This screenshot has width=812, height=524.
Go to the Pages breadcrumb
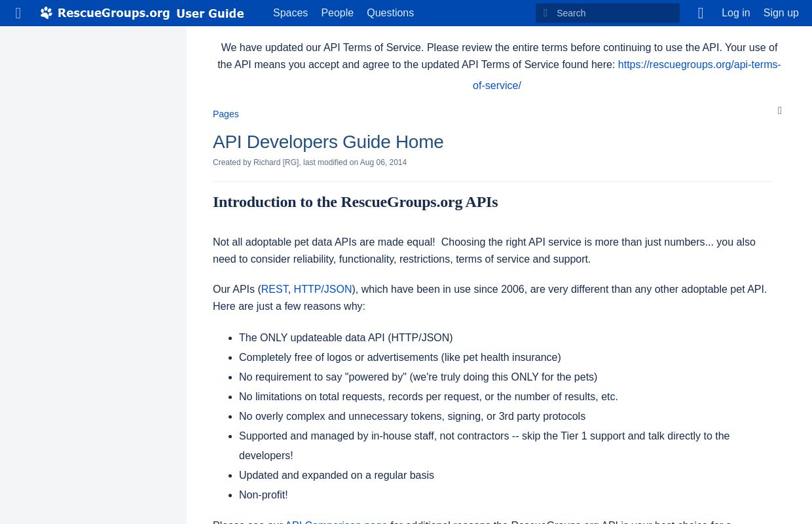tap(225, 114)
